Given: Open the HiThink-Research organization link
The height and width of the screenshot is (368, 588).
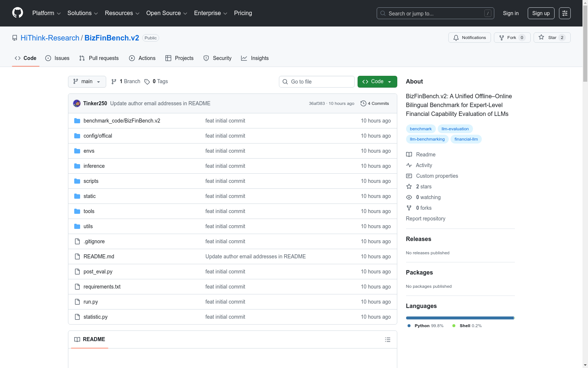Looking at the screenshot, I should pyautogui.click(x=50, y=38).
